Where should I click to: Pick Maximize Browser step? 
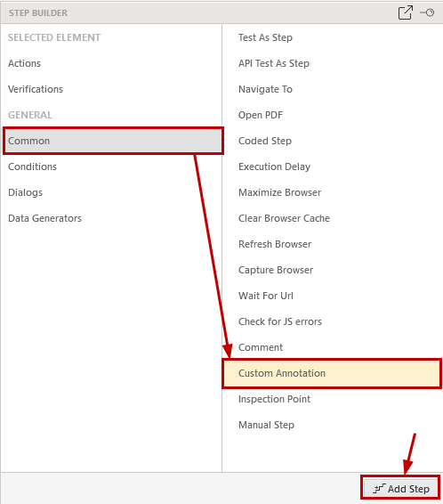click(279, 192)
